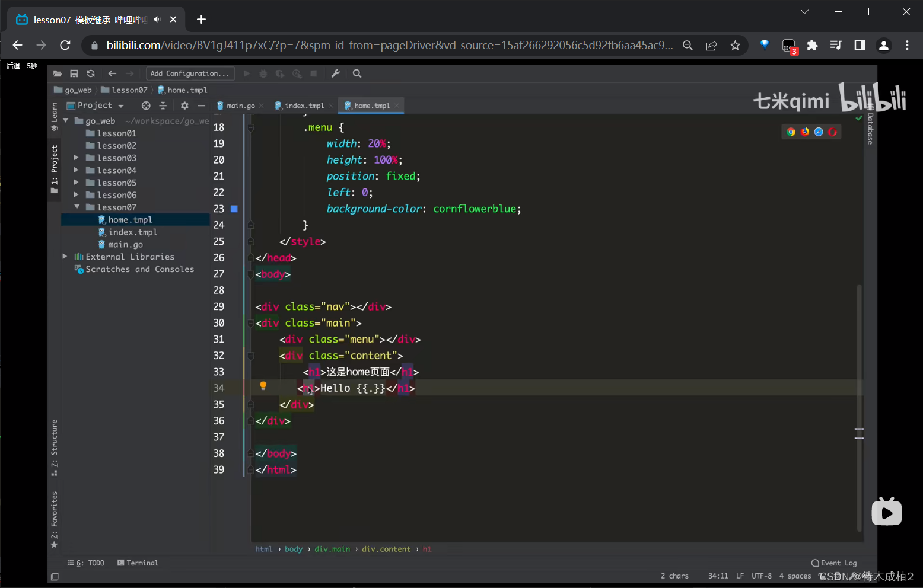Image resolution: width=923 pixels, height=588 pixels.
Task: Click the yellow lightbulb intention icon
Action: (x=263, y=386)
